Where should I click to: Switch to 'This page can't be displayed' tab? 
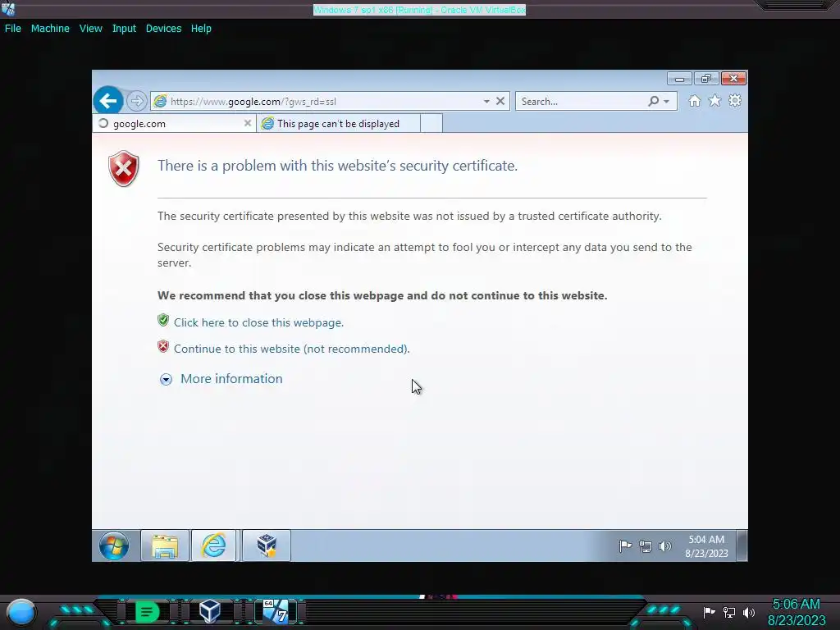click(339, 124)
